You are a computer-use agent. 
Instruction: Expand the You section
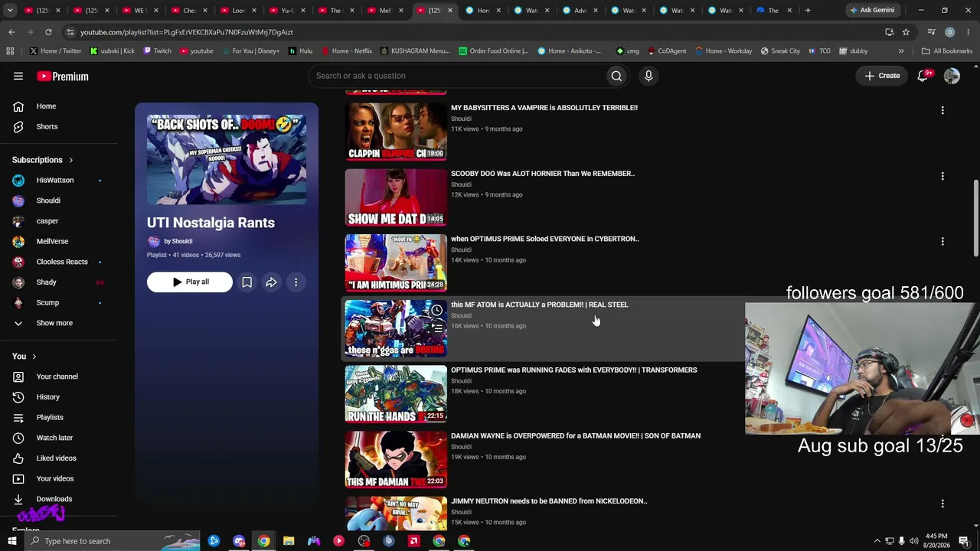point(24,356)
